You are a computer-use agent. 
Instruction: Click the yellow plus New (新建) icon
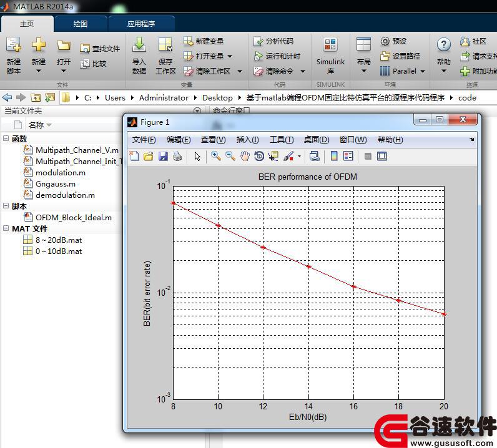click(38, 44)
